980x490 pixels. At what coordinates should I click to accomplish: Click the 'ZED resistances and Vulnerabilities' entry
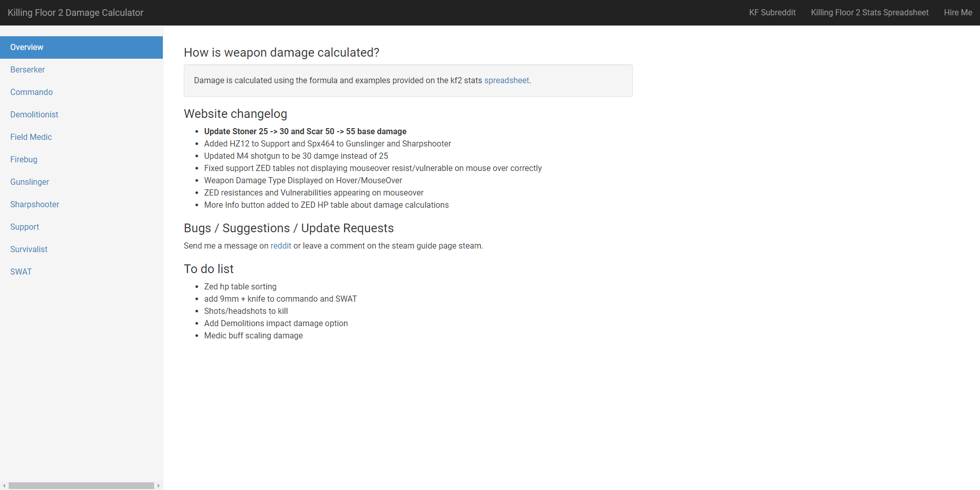coord(314,193)
